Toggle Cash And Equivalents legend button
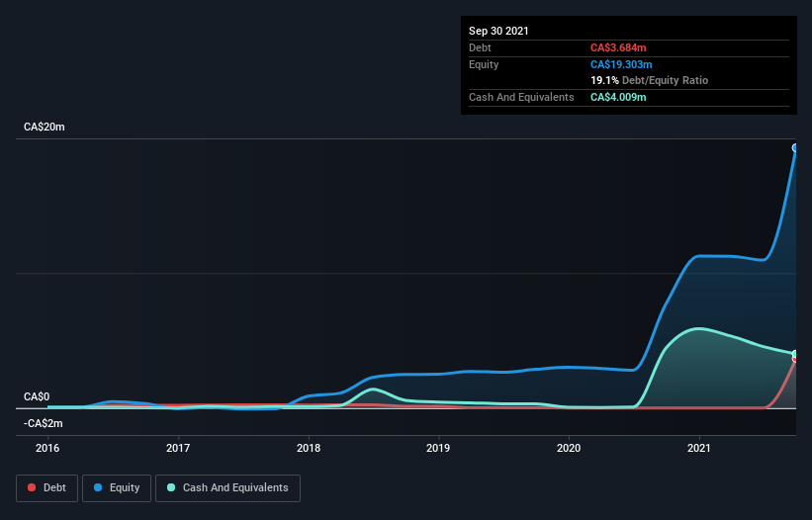The height and width of the screenshot is (520, 812). (227, 488)
